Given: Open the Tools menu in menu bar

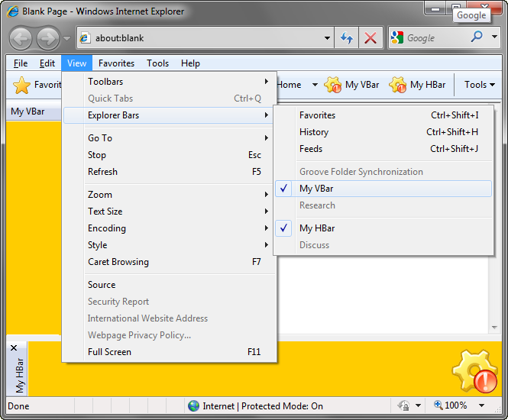Looking at the screenshot, I should (x=158, y=63).
